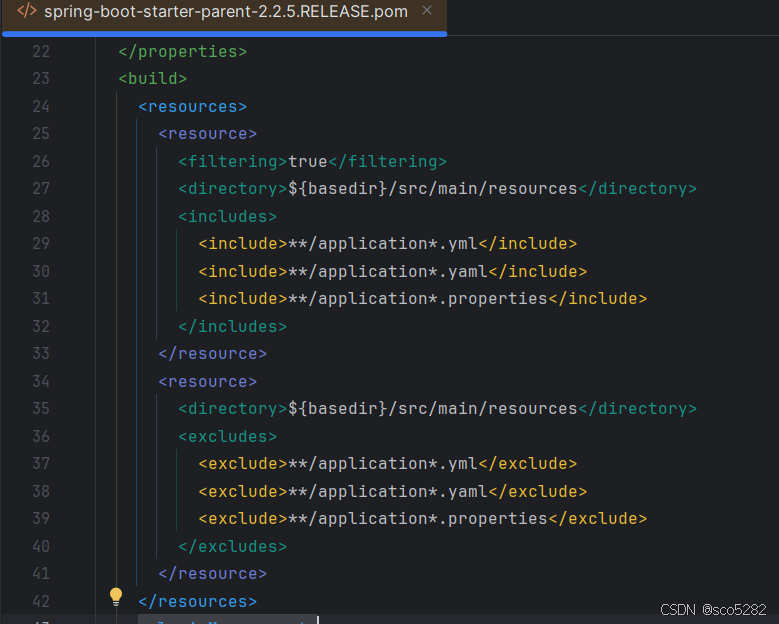The width and height of the screenshot is (779, 624).
Task: Click the yellow lightbulb quick-fix icon
Action: (116, 596)
